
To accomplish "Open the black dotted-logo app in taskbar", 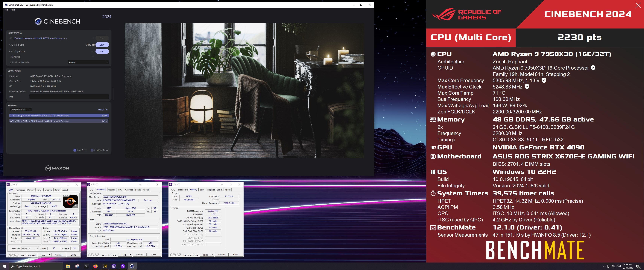I will 86,266.
